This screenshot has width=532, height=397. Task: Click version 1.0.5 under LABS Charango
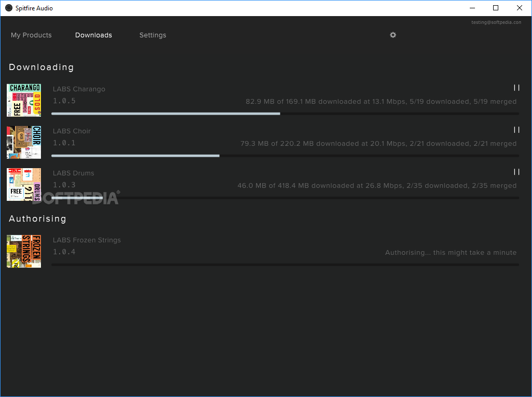[x=64, y=101]
